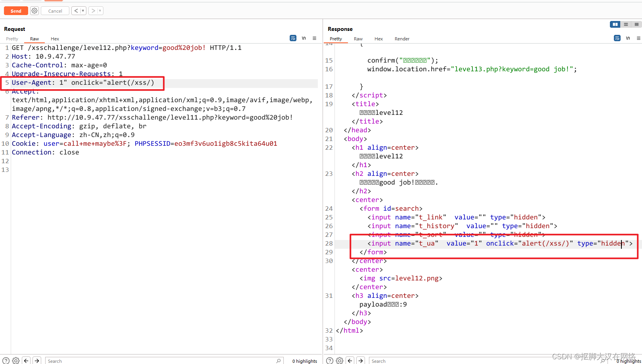Switch to the combined tabbed layout
642x364 pixels.
tap(636, 25)
